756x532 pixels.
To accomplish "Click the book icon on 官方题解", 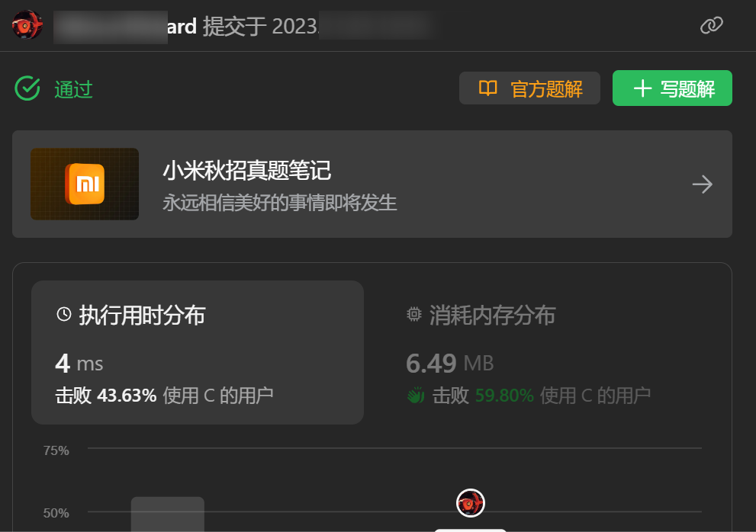I will 487,88.
